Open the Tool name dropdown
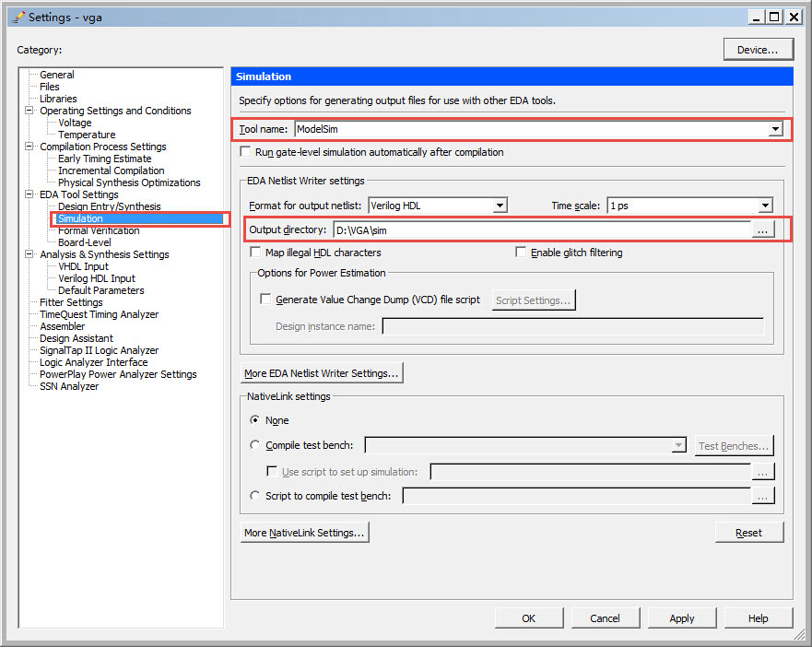The height and width of the screenshot is (647, 812). (775, 129)
